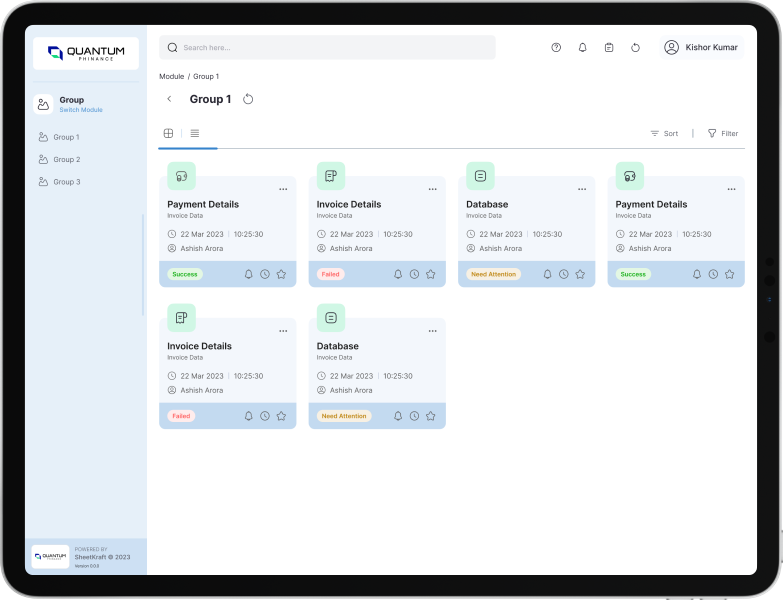Open three-dot menu on top-row Invoice Details card
The width and height of the screenshot is (783, 600).
(432, 189)
